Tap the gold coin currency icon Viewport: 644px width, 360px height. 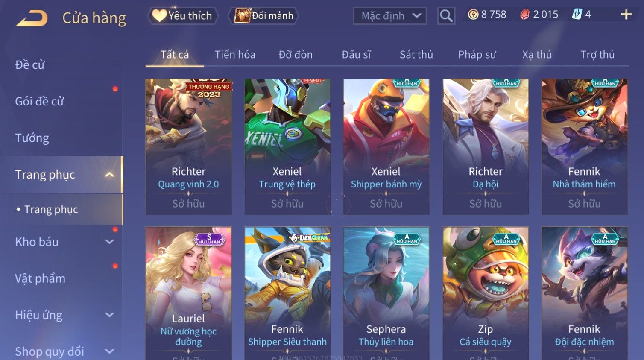[473, 15]
